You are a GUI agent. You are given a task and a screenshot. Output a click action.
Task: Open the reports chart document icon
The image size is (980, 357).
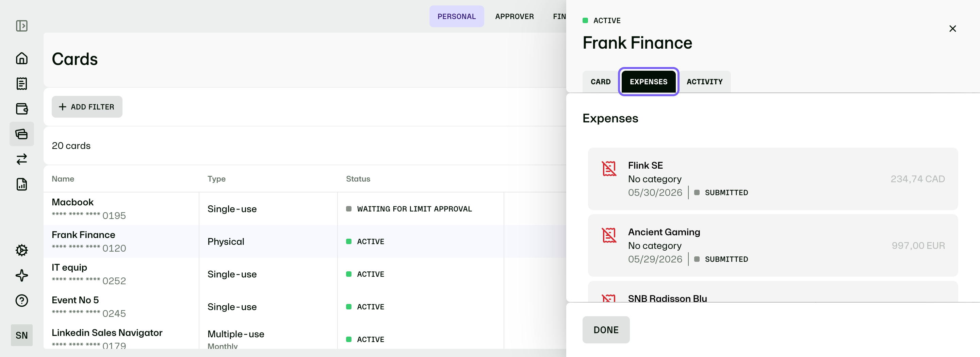coord(22,184)
